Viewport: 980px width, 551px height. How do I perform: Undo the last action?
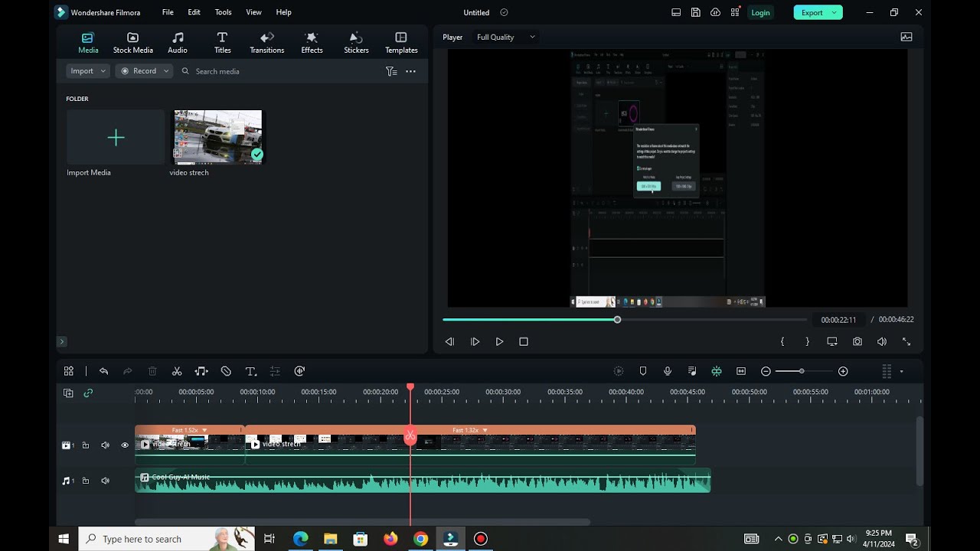click(103, 371)
